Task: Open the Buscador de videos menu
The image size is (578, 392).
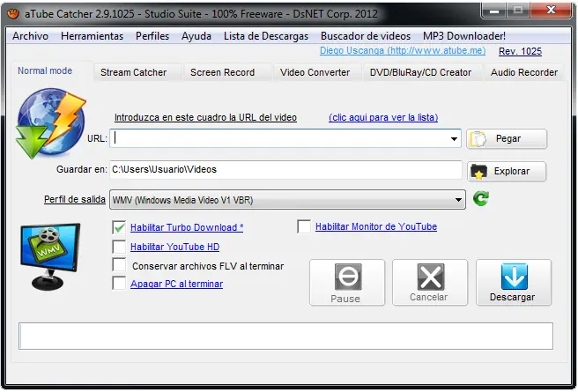Action: tap(366, 36)
